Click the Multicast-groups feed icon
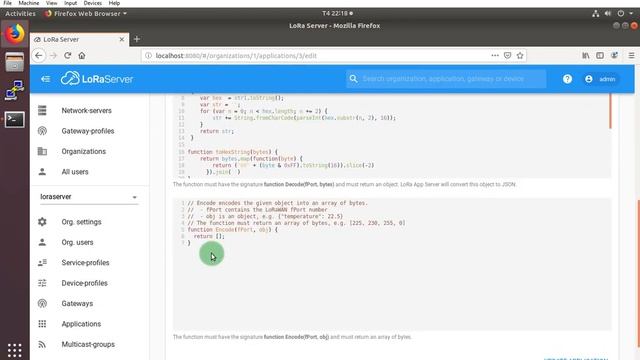This screenshot has width=640, height=360. point(42,344)
